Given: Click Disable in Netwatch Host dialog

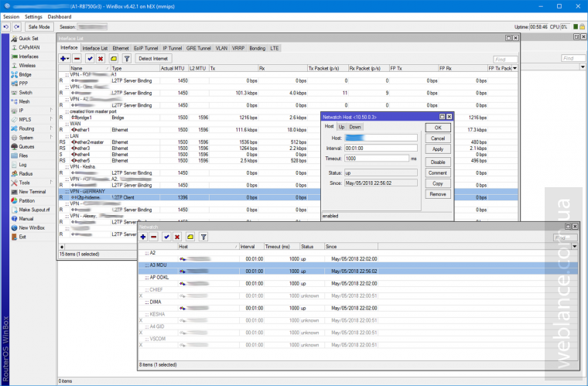Looking at the screenshot, I should tap(438, 162).
